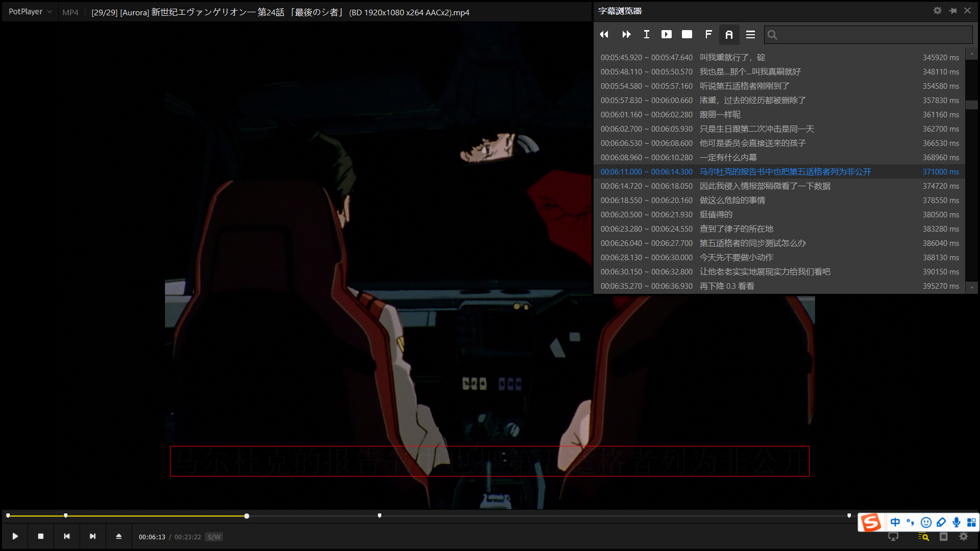
Task: Click the eject open-file button
Action: point(118,536)
